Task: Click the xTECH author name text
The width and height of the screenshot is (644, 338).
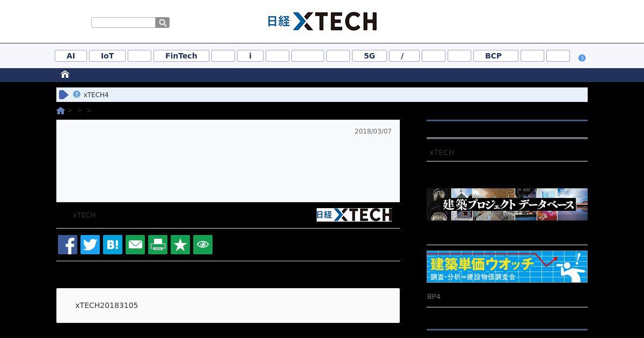Action: click(x=84, y=215)
